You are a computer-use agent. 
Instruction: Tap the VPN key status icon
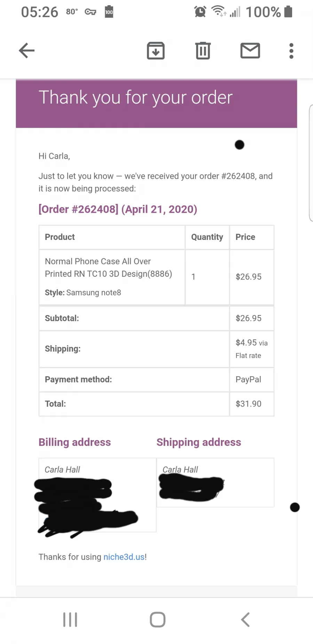point(90,12)
